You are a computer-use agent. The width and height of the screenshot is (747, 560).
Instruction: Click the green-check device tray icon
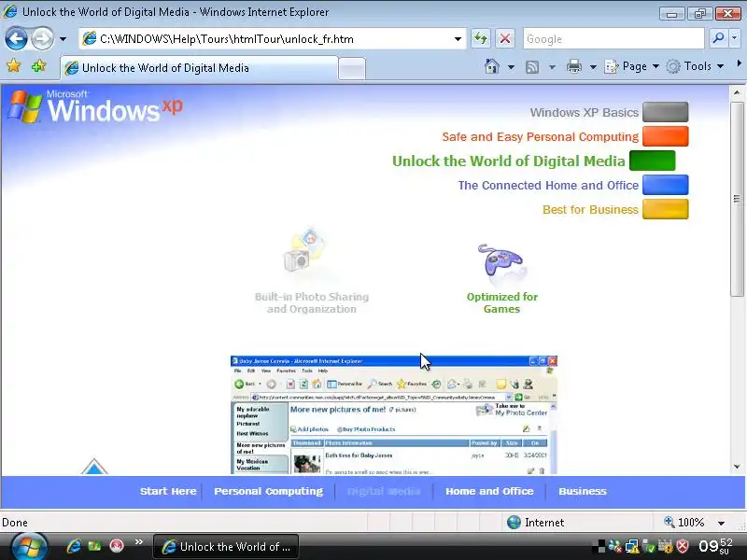coord(648,546)
